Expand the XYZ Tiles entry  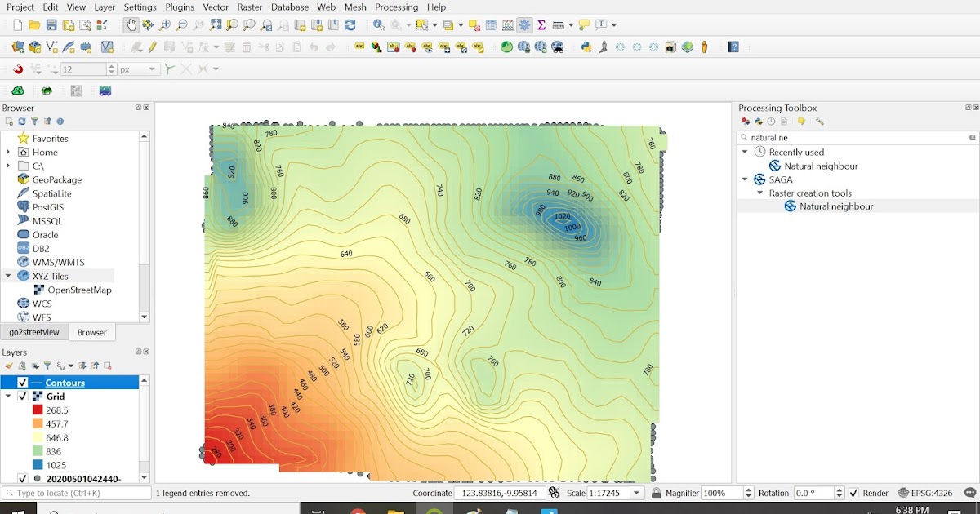click(10, 275)
